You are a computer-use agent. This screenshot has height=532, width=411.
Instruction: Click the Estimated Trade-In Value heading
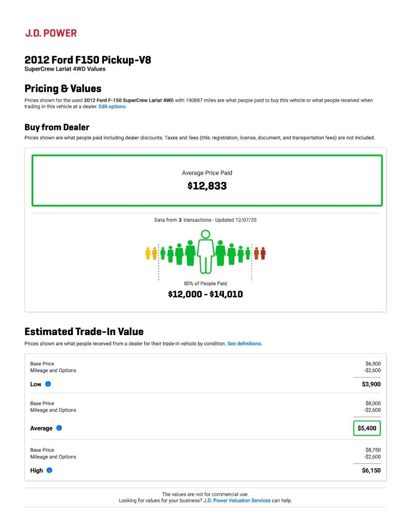[84, 331]
